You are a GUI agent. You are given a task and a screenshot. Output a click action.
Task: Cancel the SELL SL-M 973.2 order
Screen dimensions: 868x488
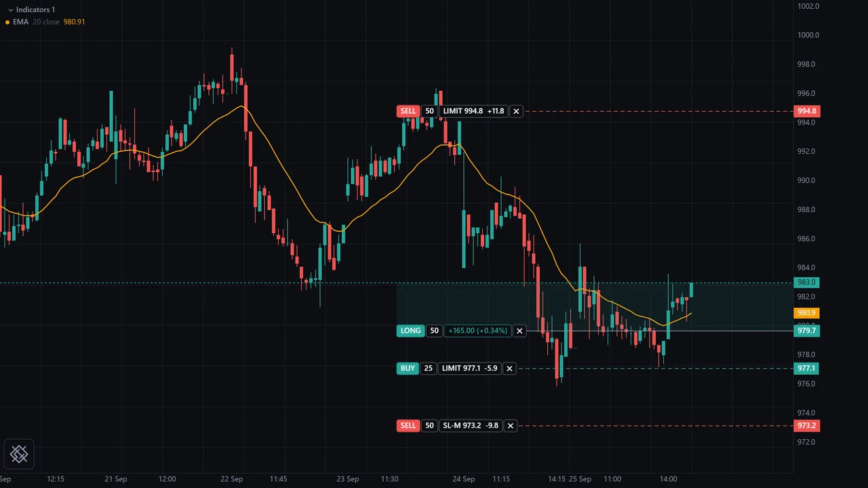511,426
